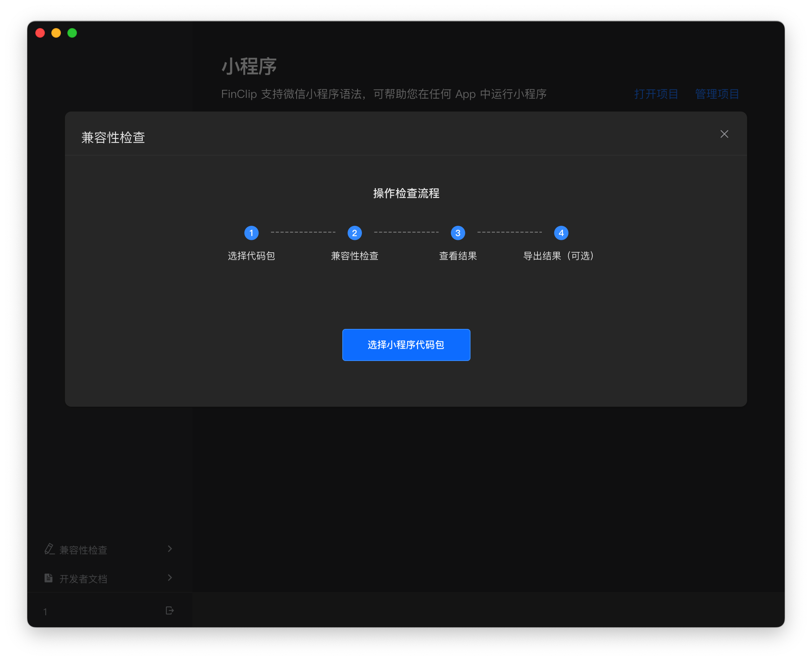Select the 开发者文档 sidebar menu item
Viewport: 812px width, 661px height.
(83, 579)
